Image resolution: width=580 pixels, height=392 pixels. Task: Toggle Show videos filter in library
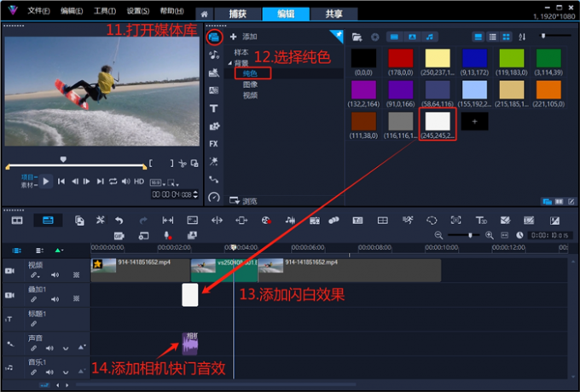tap(394, 37)
